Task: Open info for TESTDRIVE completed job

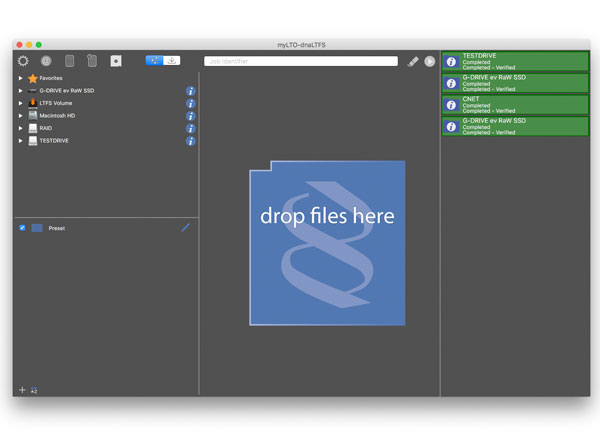Action: [452, 62]
